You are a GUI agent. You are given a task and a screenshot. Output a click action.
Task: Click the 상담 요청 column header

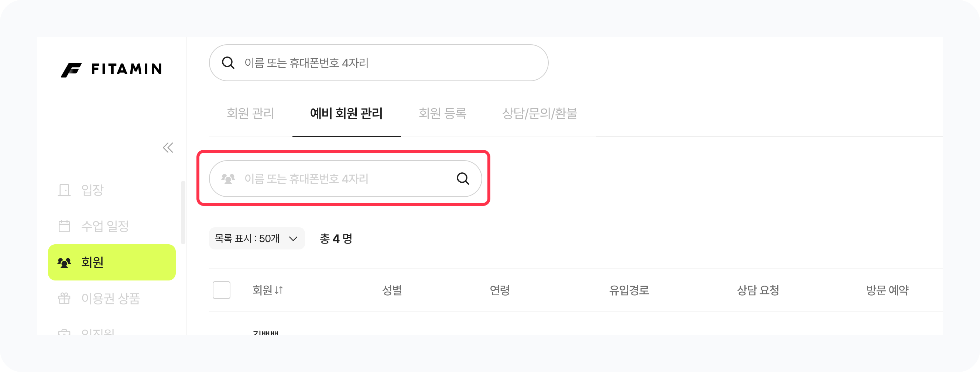(758, 290)
